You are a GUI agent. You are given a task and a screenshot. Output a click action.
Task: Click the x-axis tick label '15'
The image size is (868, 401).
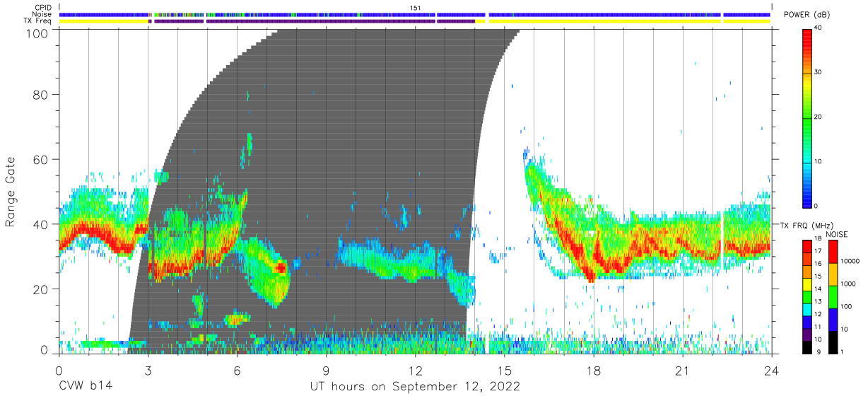point(504,371)
